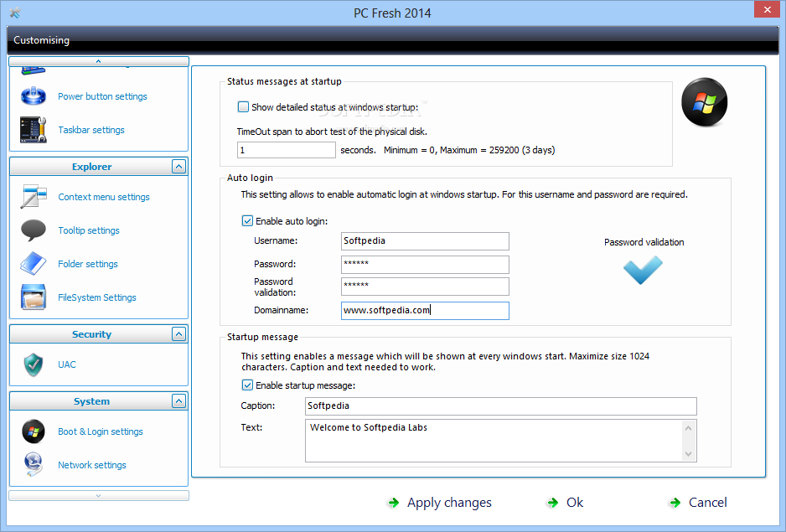The image size is (786, 532).
Task: Click green arrow beside Cancel
Action: point(675,503)
